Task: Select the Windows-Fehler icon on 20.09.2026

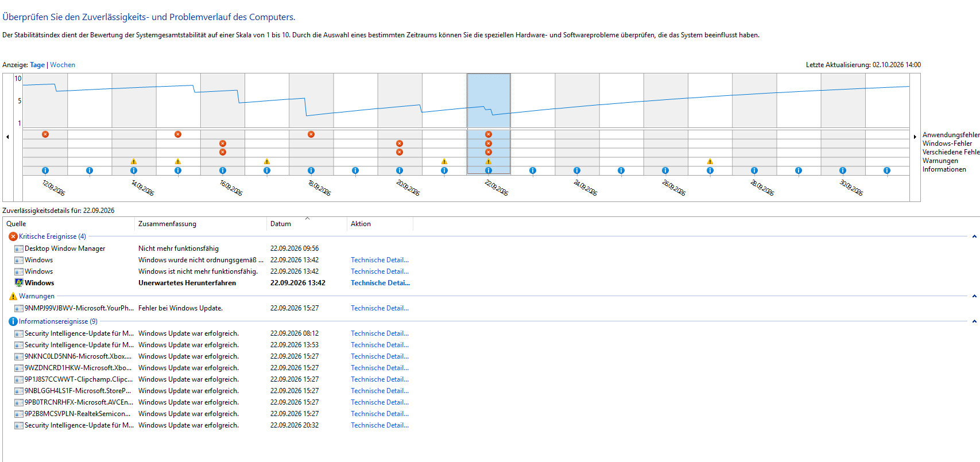Action: click(x=400, y=143)
